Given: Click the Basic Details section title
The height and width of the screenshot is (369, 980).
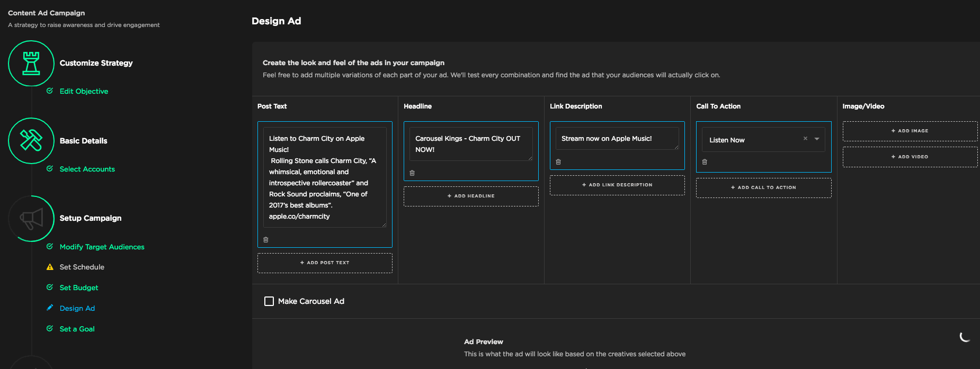Looking at the screenshot, I should click(x=84, y=141).
